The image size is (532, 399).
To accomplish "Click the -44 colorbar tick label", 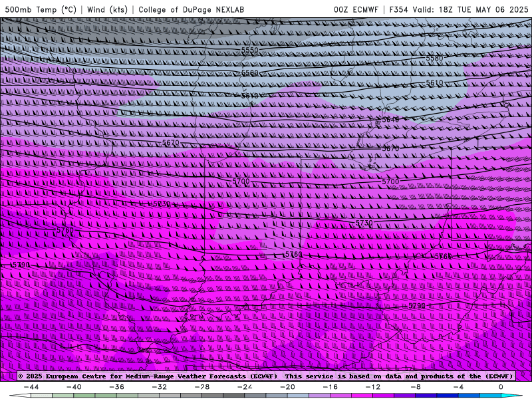I will coord(31,387).
